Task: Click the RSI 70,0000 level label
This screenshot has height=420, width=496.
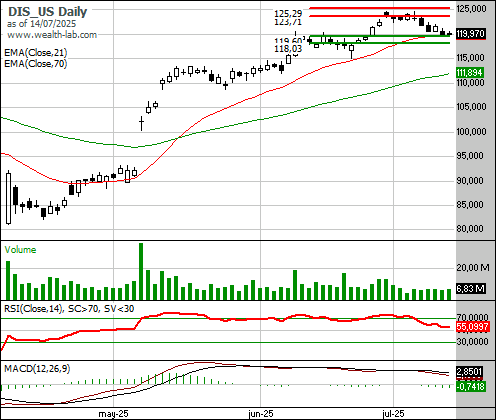Action: [x=472, y=317]
